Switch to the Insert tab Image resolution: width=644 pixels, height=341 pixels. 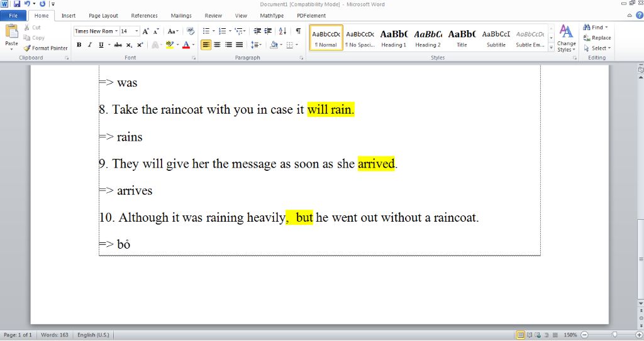coord(69,16)
